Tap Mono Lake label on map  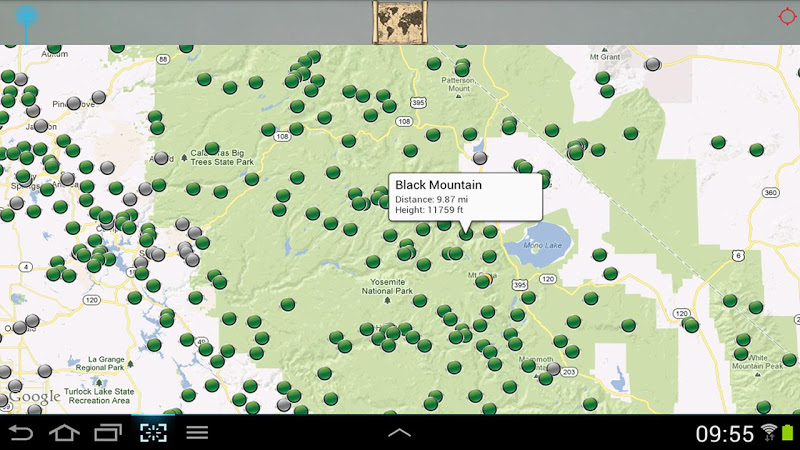coord(542,245)
